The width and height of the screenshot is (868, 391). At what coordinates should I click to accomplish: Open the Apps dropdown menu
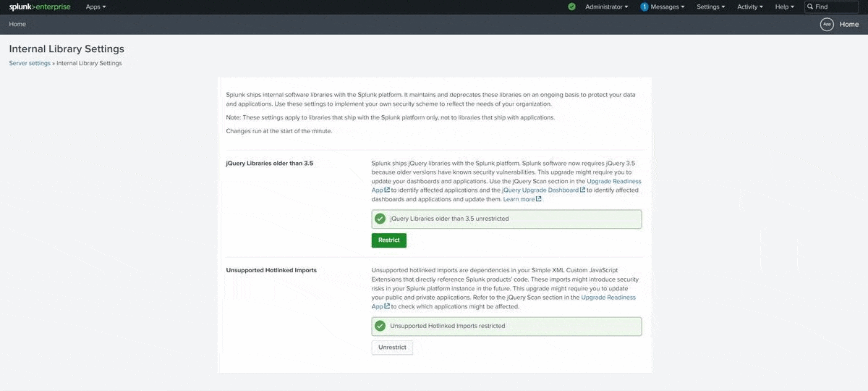tap(95, 7)
